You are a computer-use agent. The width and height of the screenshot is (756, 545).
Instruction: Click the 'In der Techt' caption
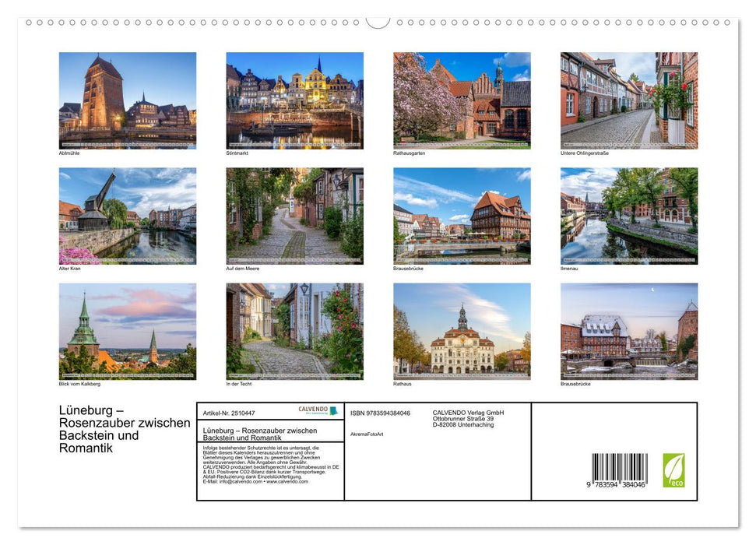tap(239, 384)
